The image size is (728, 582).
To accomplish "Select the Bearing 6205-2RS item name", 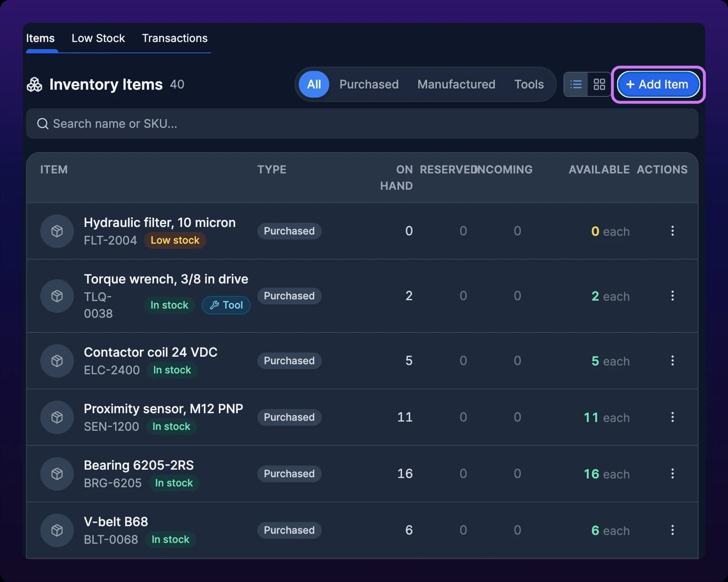I will (139, 465).
